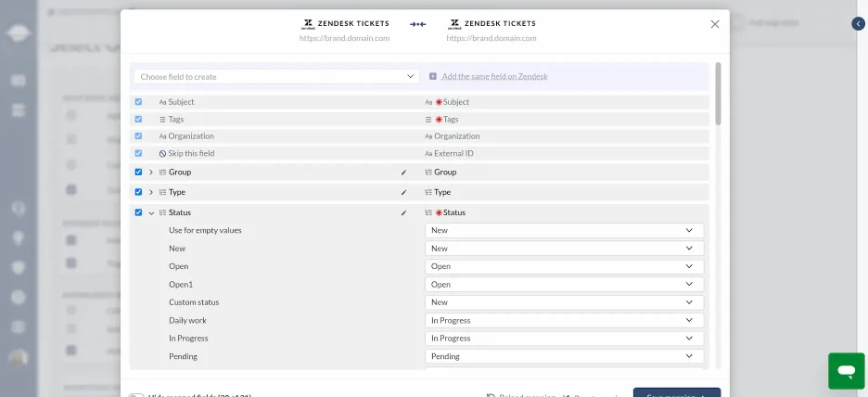Collapse the Status field values
868x397 pixels.
(151, 212)
